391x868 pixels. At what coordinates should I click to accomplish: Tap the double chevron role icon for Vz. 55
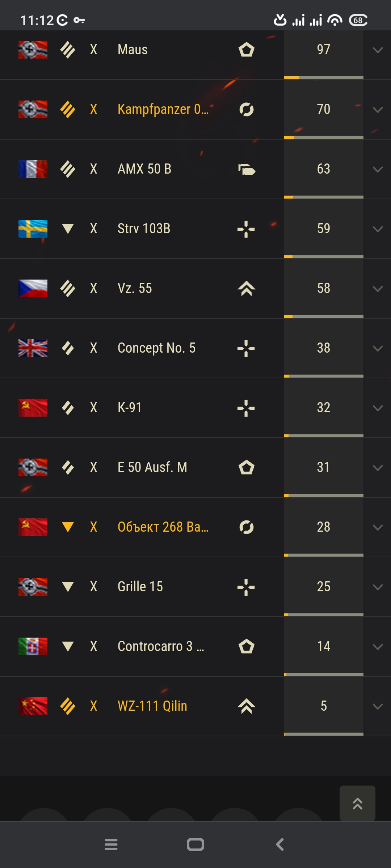click(x=247, y=289)
